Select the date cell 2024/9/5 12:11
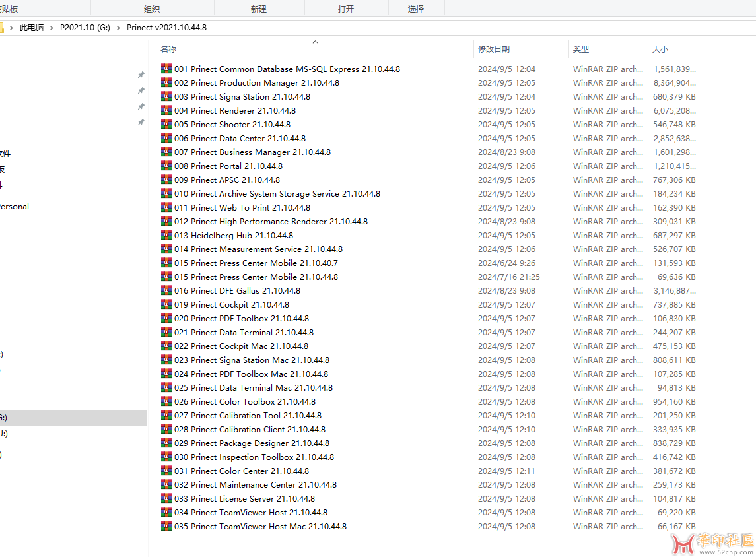Screen dimensions: 756x557 506,471
